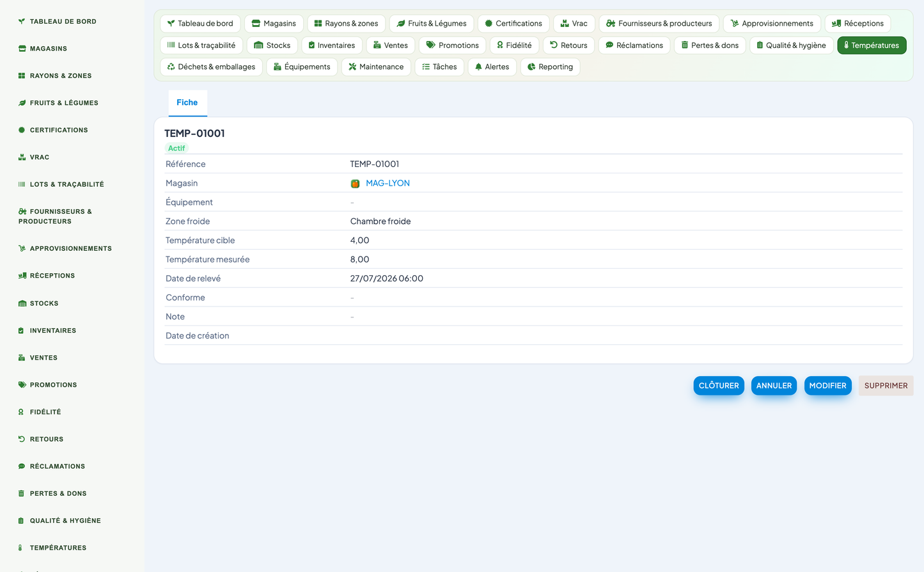Click the Maintenance tools icon

(x=352, y=67)
